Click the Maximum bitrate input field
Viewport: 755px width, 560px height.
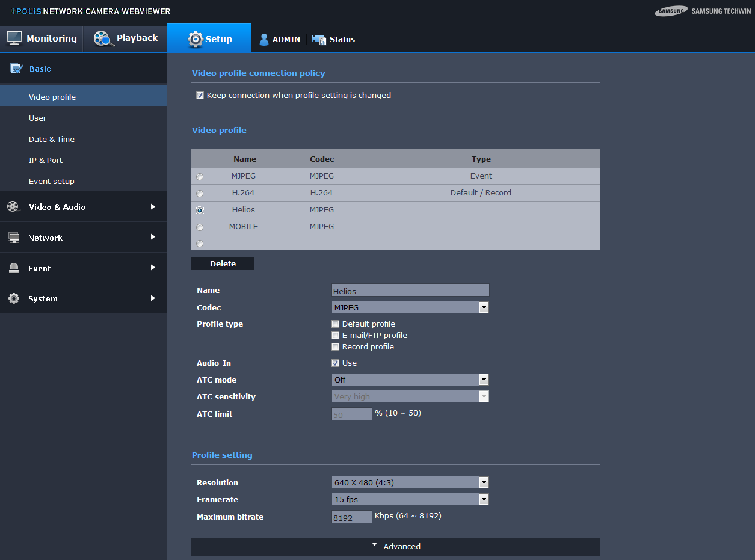tap(351, 517)
